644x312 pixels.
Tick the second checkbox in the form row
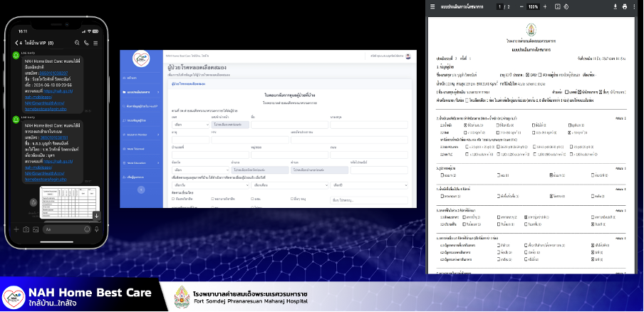coord(213,199)
